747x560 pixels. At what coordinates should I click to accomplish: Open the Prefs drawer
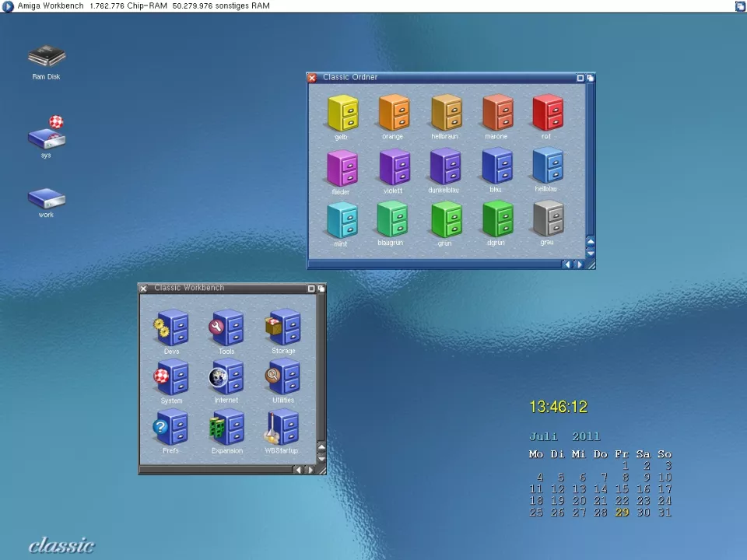pyautogui.click(x=172, y=428)
